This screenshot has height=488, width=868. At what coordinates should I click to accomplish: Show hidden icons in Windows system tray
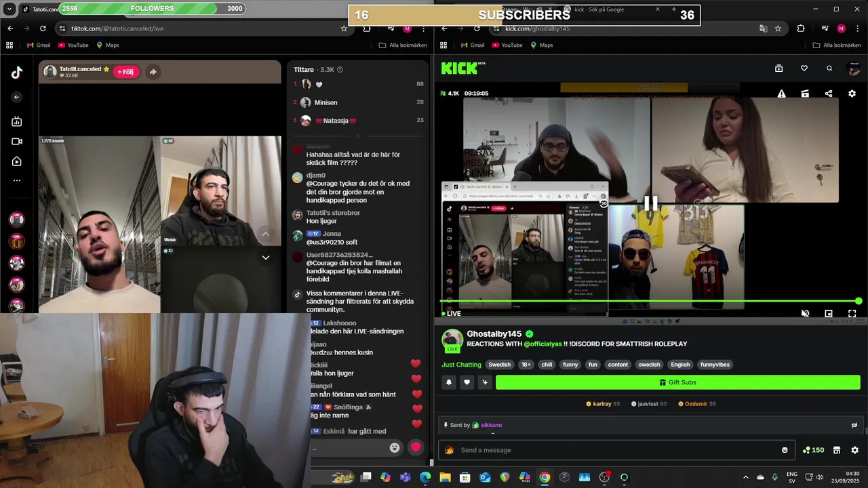[746, 477]
